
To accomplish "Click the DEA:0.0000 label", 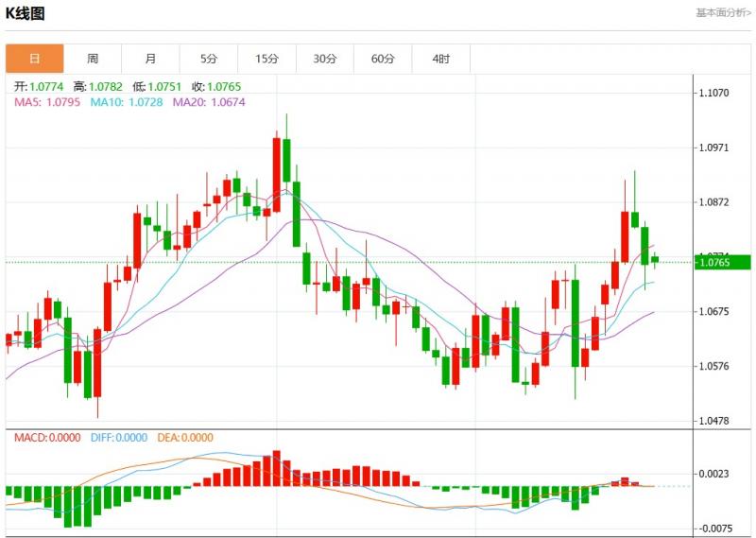I will 185,438.
